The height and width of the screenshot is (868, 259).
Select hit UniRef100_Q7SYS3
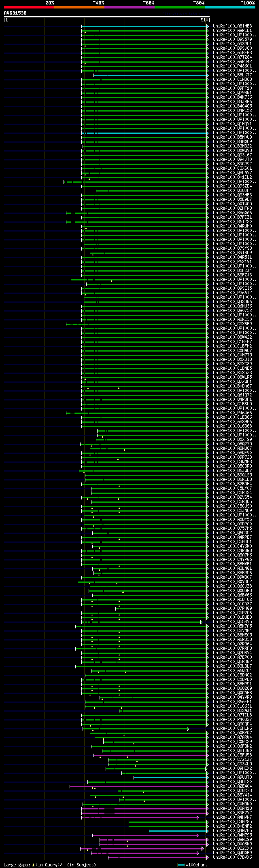[x=232, y=249]
